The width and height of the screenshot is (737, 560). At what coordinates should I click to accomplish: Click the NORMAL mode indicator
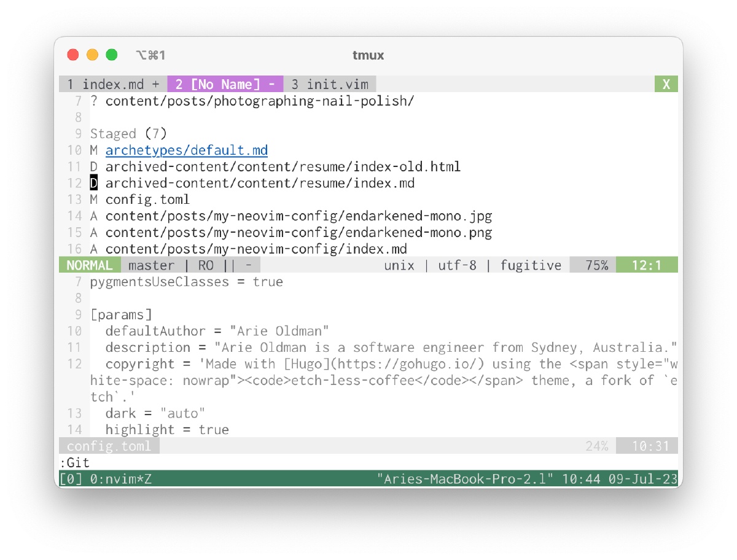pyautogui.click(x=90, y=265)
